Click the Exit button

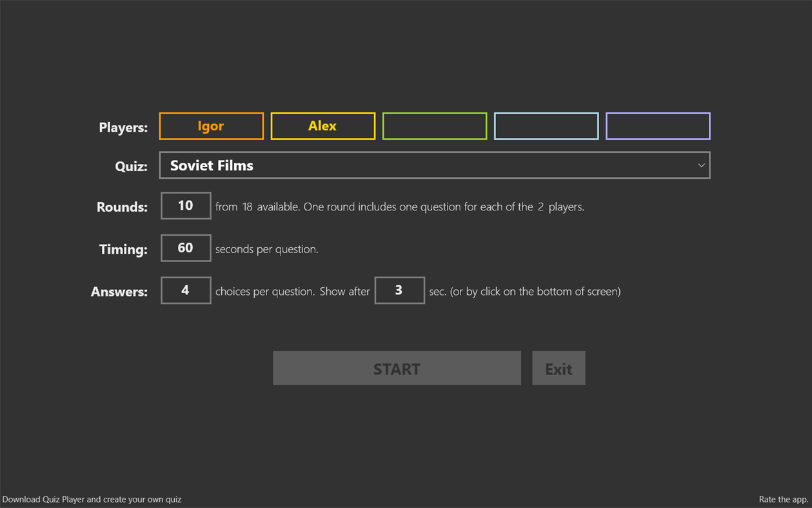[559, 368]
